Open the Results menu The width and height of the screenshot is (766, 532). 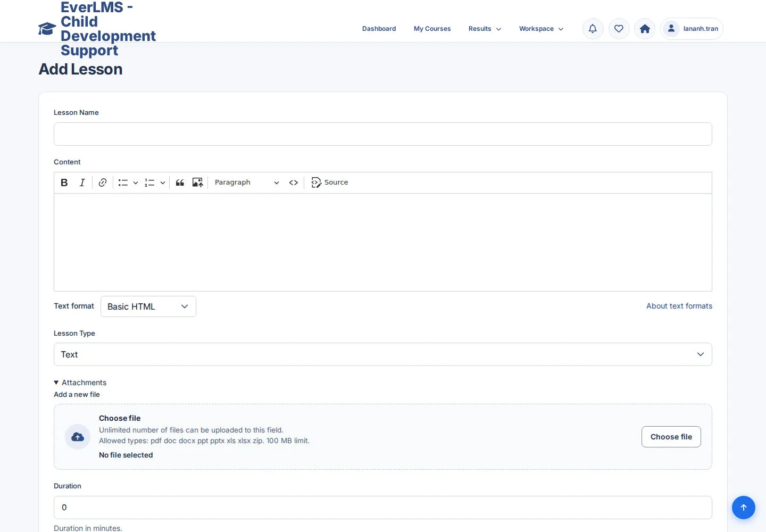click(x=485, y=29)
